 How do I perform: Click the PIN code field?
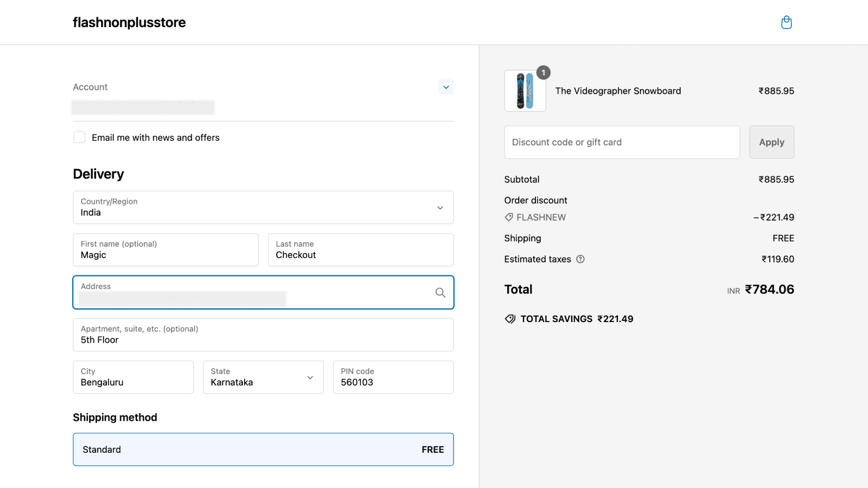(x=393, y=377)
